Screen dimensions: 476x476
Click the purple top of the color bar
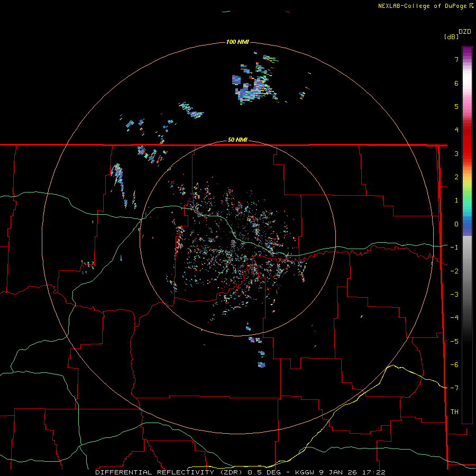pos(467,52)
